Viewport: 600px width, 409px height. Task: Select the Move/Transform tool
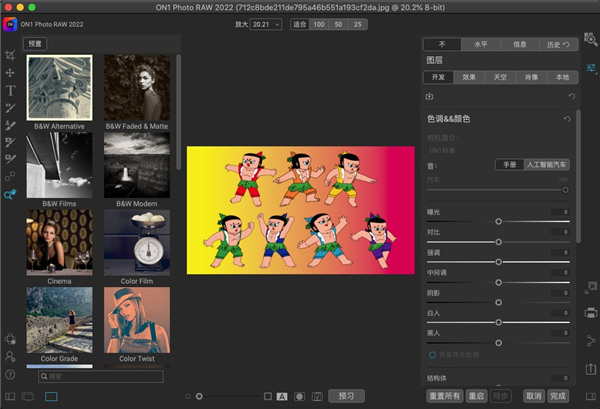pyautogui.click(x=10, y=73)
